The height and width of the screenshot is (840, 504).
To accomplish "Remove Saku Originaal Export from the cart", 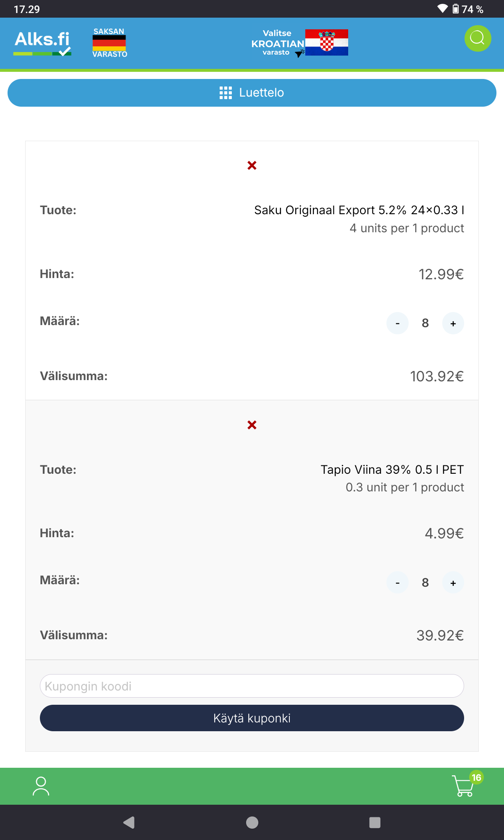I will pos(252,165).
